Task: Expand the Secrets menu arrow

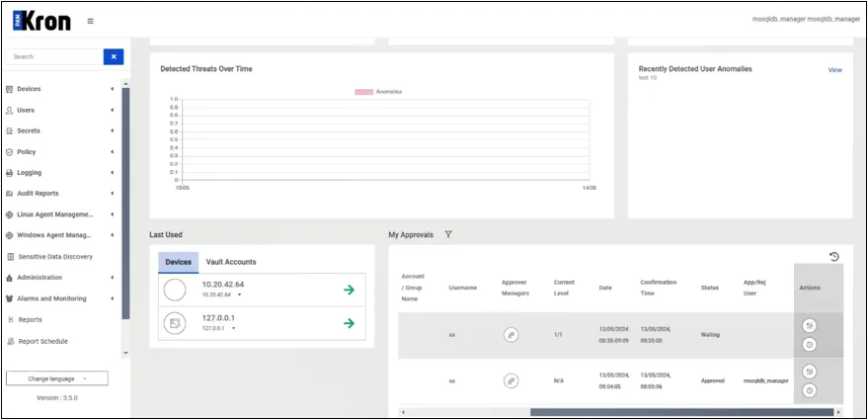Action: pos(112,130)
